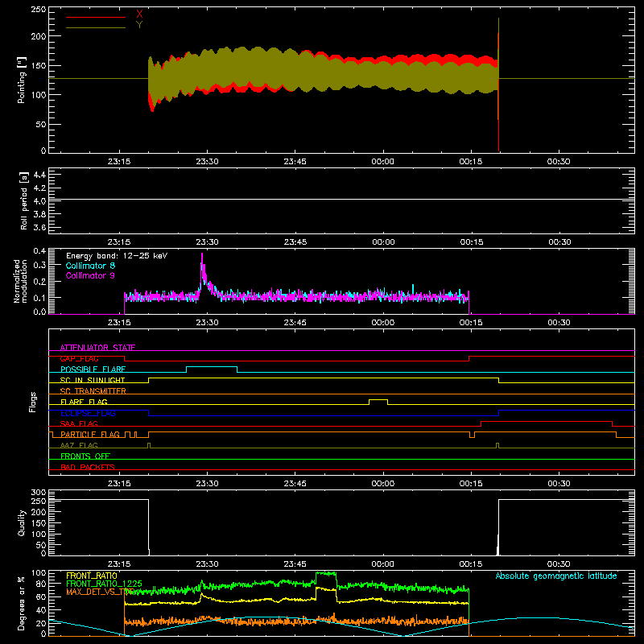Click the SAA_FLAG label
This screenshot has width=644, height=644.
pyautogui.click(x=79, y=424)
